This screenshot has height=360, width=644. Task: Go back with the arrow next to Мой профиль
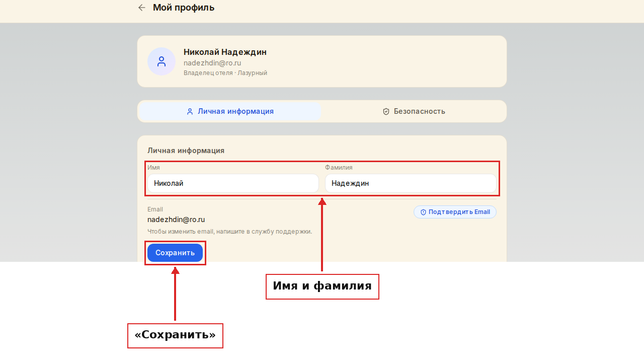[x=142, y=8]
